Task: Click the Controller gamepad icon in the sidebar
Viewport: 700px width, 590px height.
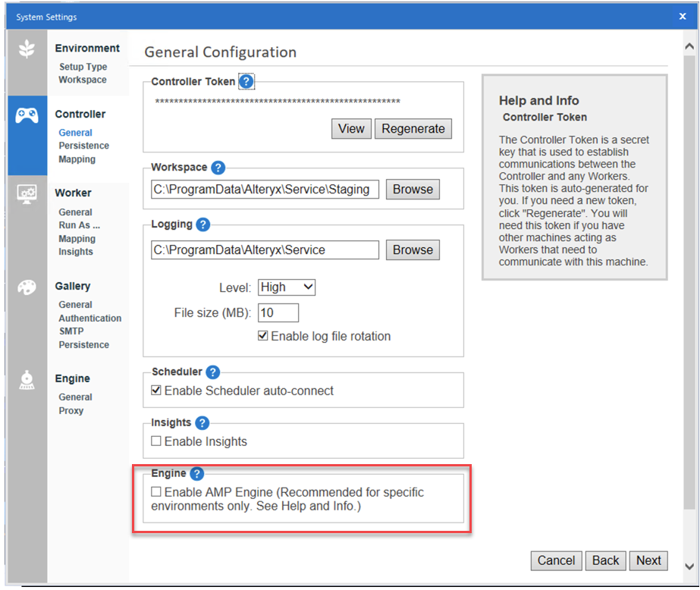Action: (x=26, y=114)
